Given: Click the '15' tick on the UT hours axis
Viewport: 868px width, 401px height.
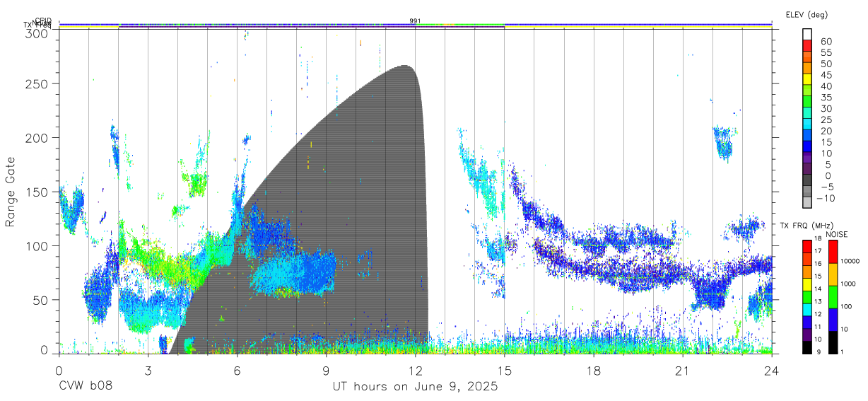Looking at the screenshot, I should [505, 370].
